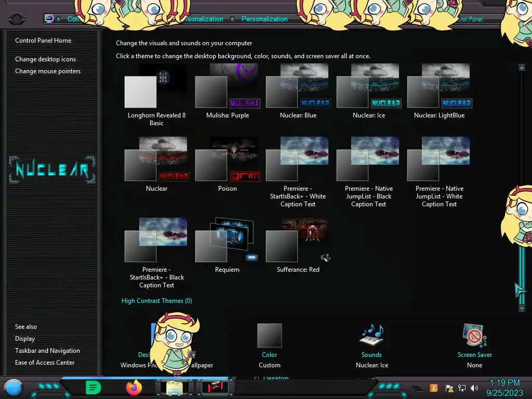
Task: Select the red Nuclear theme
Action: (x=156, y=165)
